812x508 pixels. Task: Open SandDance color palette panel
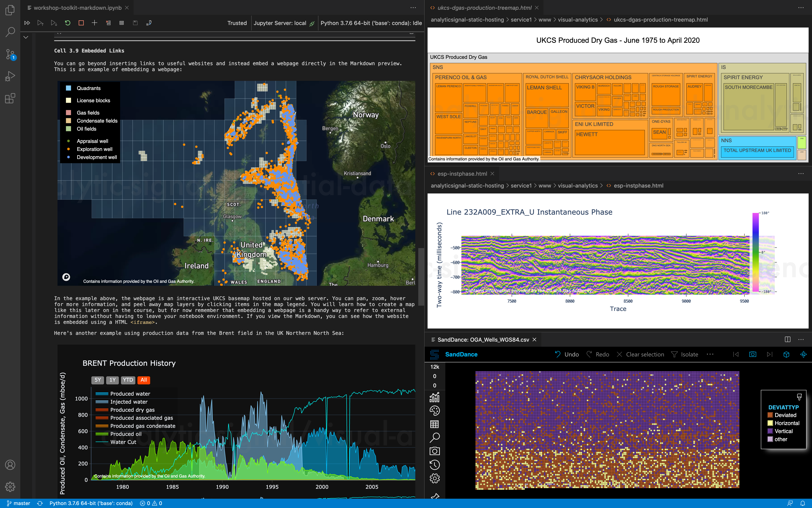tap(435, 411)
